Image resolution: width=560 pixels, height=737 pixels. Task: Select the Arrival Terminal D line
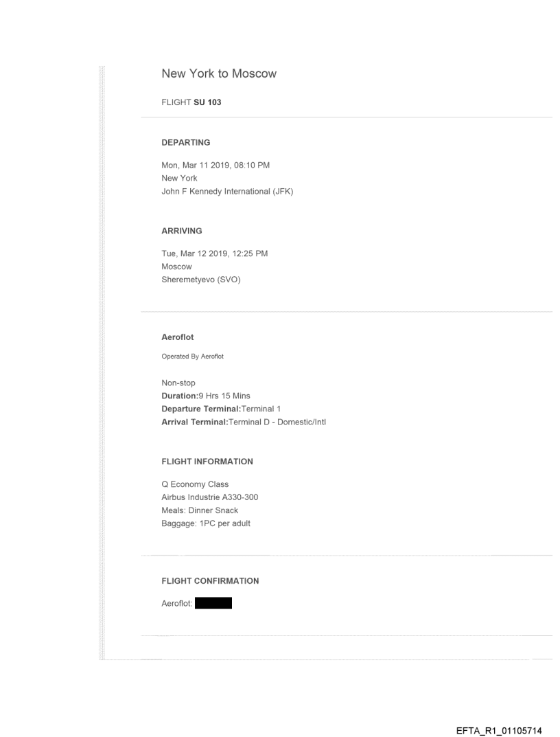[x=243, y=422]
